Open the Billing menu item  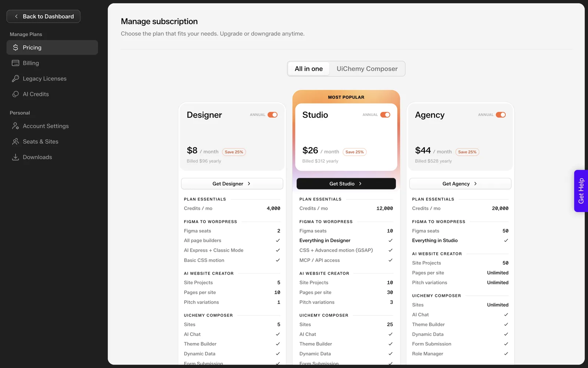52,63
